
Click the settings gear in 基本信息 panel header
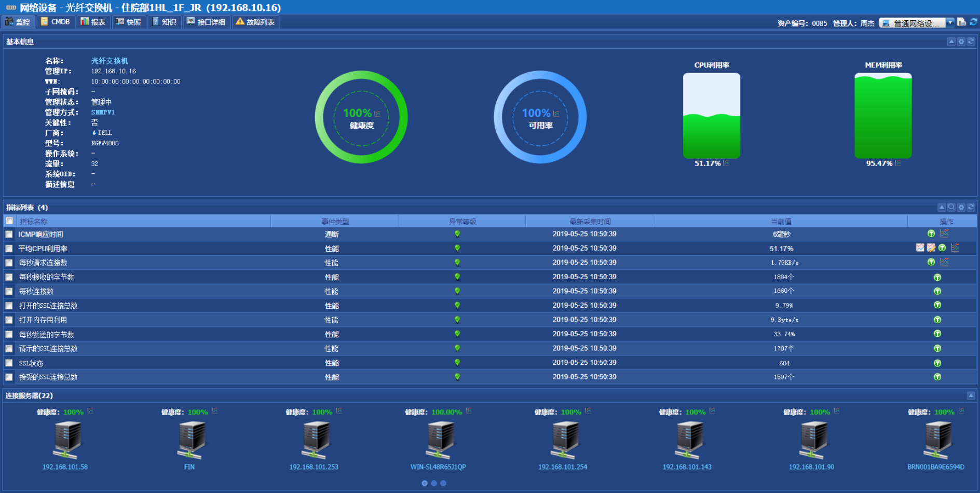point(961,42)
